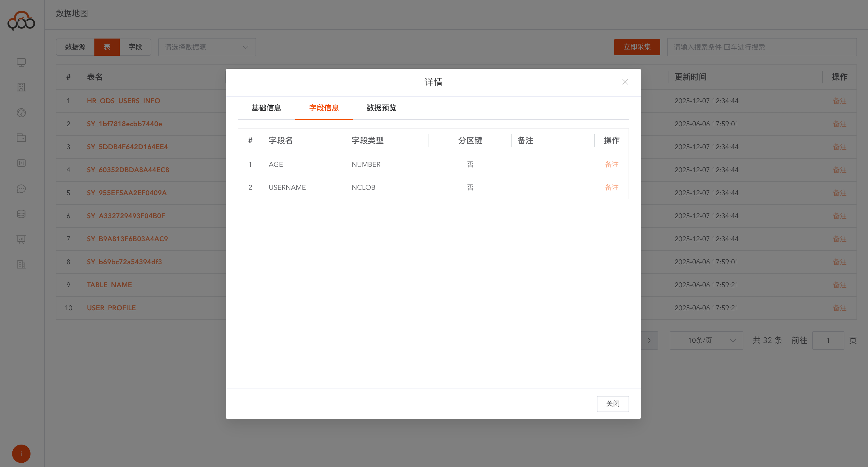Image resolution: width=868 pixels, height=467 pixels.
Task: Select the 数据源 tab in the filter bar
Action: (x=75, y=47)
